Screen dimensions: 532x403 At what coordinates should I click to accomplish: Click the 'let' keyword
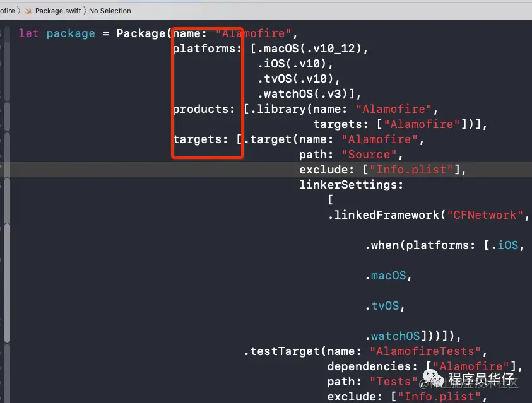tap(28, 33)
